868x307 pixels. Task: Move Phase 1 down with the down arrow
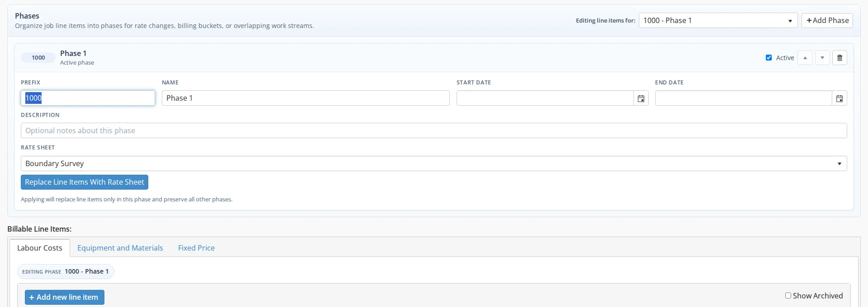tap(822, 58)
